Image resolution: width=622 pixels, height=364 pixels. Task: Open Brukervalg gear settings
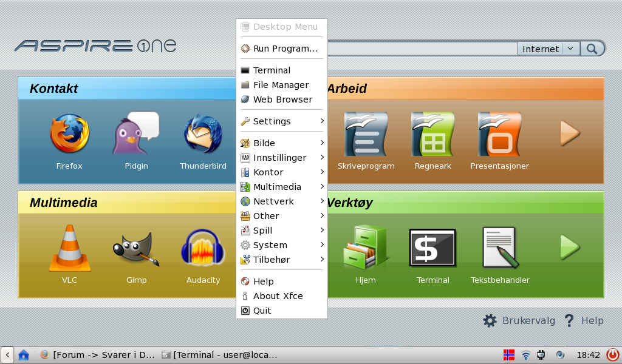490,320
